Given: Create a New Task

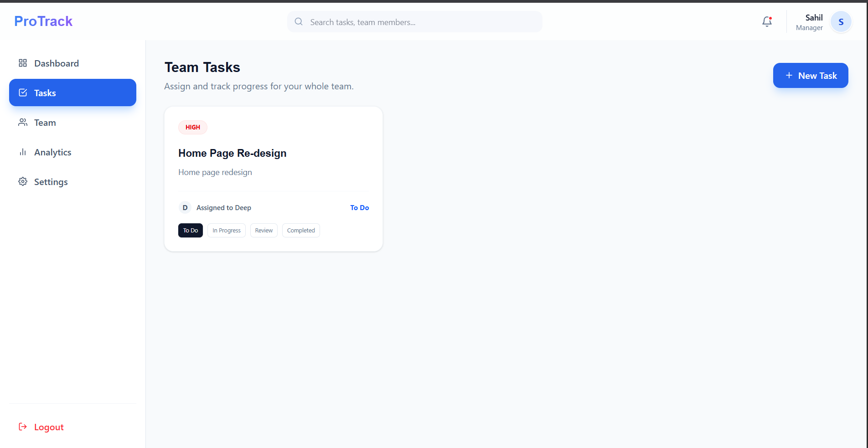Looking at the screenshot, I should pos(810,76).
